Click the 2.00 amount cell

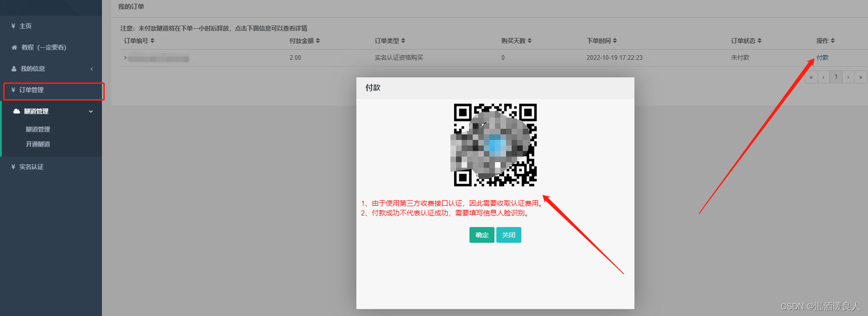295,57
